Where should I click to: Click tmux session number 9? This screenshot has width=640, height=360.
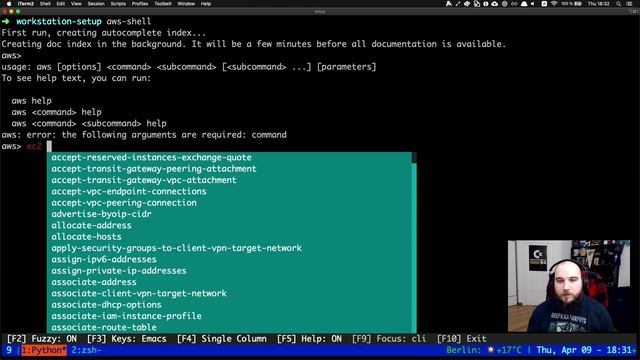coord(9,350)
